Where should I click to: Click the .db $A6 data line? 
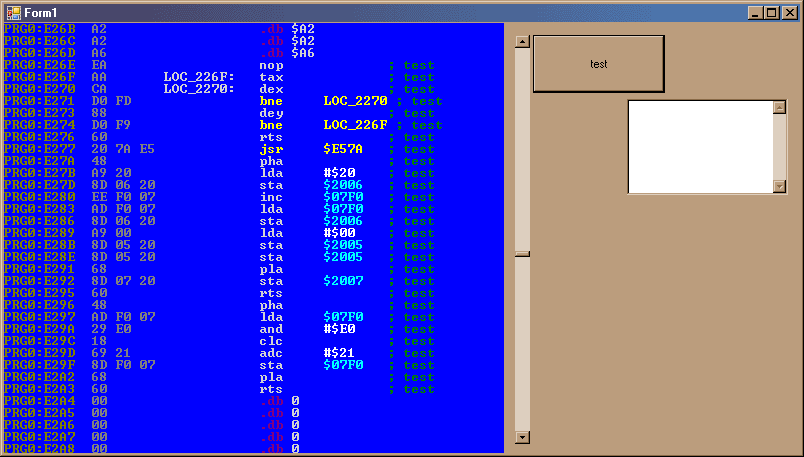tap(287, 53)
